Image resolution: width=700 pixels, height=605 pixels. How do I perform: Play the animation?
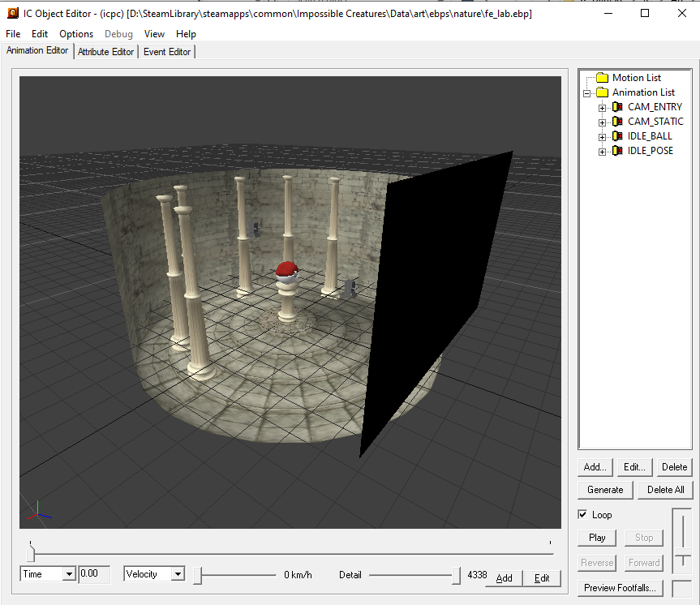click(x=597, y=538)
